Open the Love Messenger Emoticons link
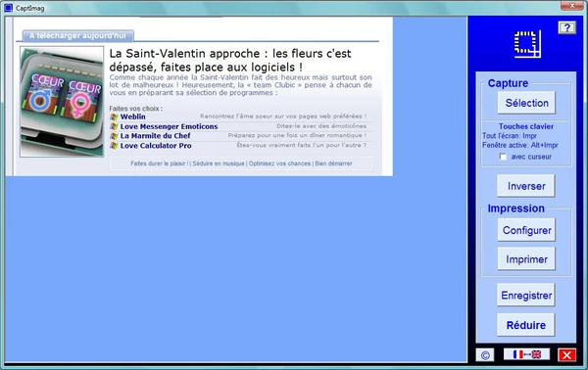Image resolution: width=588 pixels, height=370 pixels. [169, 126]
